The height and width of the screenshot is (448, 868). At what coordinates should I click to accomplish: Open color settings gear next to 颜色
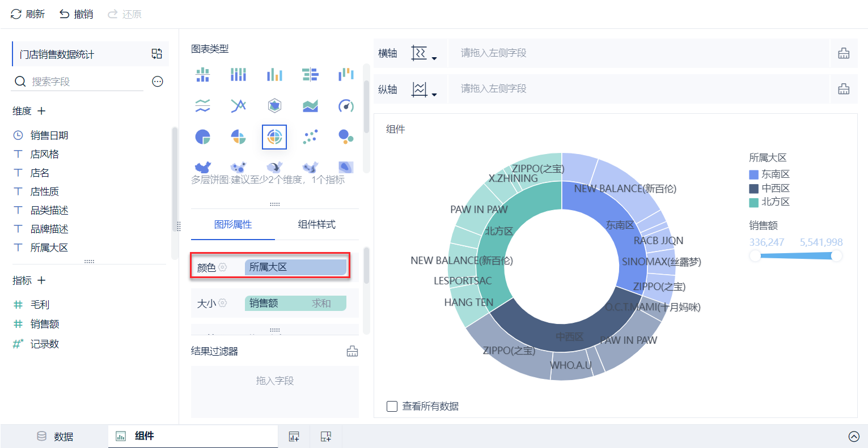223,267
